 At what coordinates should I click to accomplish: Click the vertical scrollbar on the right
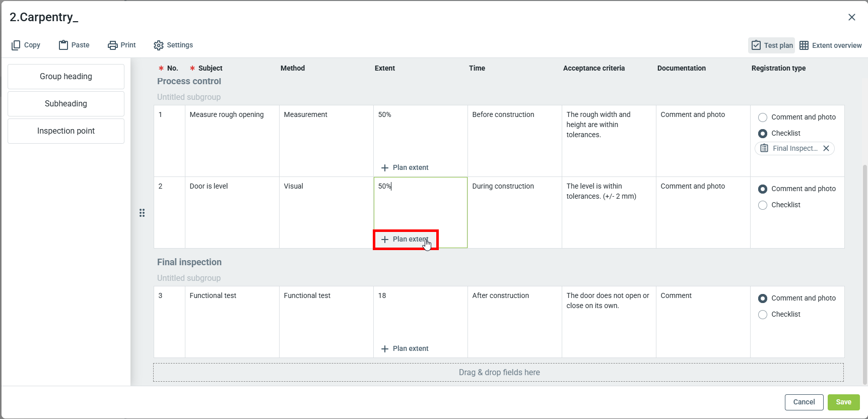(x=864, y=272)
